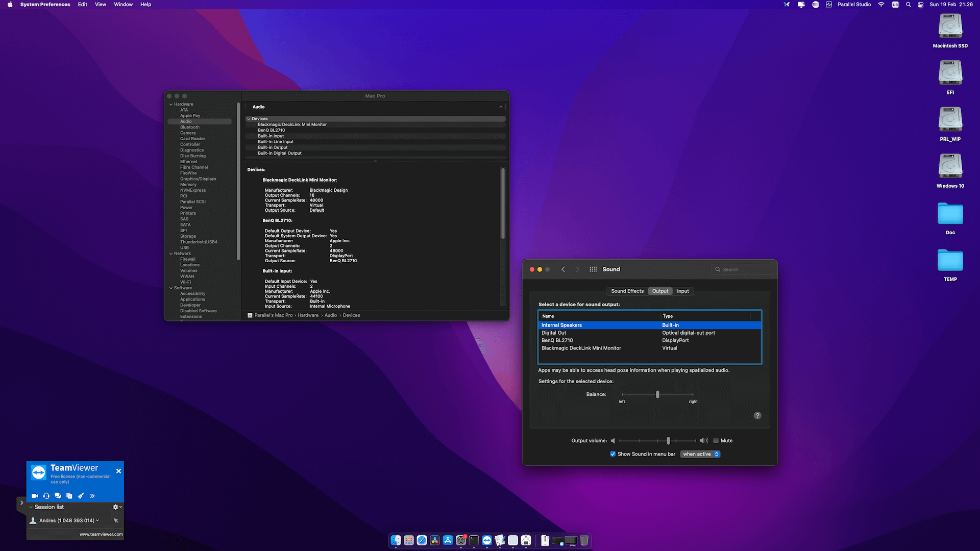Close the TeamViewer session panel
Image resolution: width=980 pixels, height=551 pixels.
tap(118, 471)
